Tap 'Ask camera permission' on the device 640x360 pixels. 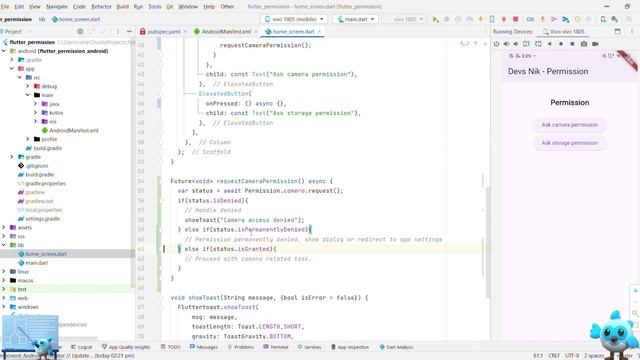click(x=569, y=125)
